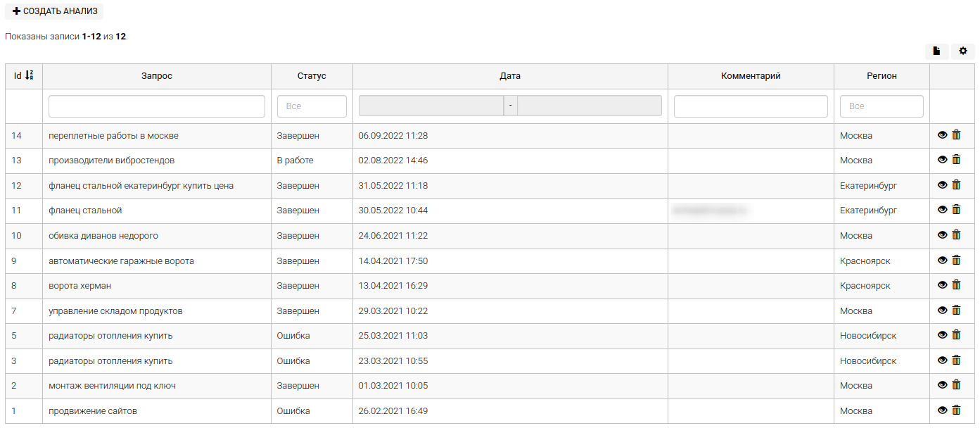Trash the 'монтаж вентиляции под ключ' row
This screenshot has width=980, height=433.
click(x=956, y=385)
